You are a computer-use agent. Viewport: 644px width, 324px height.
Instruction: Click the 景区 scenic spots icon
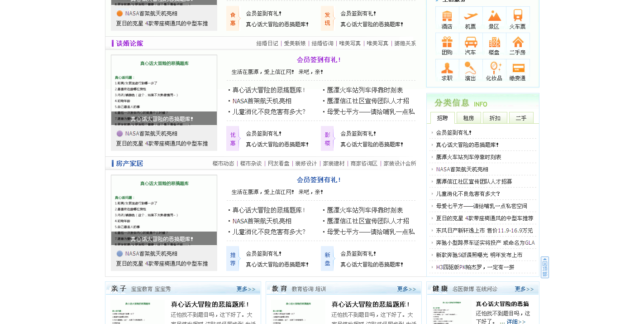point(494,19)
